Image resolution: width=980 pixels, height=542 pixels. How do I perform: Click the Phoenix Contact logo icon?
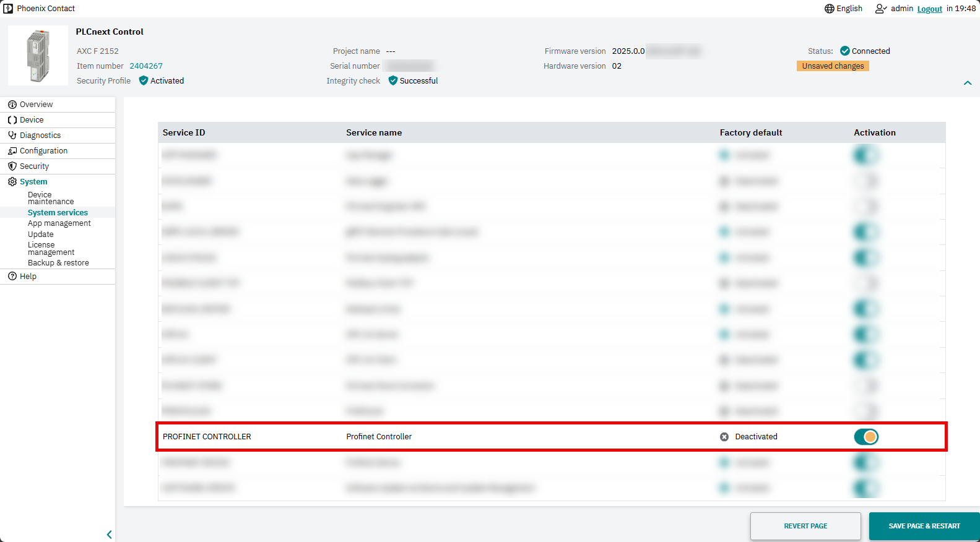pos(8,9)
